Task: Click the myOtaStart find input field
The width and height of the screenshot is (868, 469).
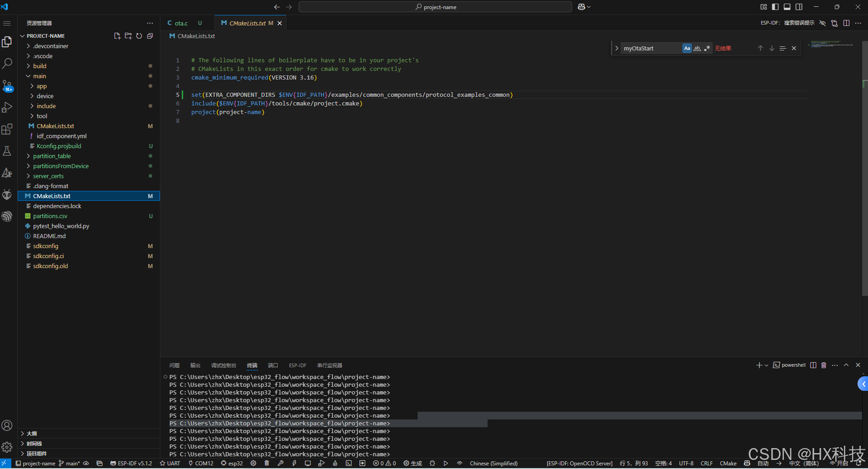Action: pos(651,48)
